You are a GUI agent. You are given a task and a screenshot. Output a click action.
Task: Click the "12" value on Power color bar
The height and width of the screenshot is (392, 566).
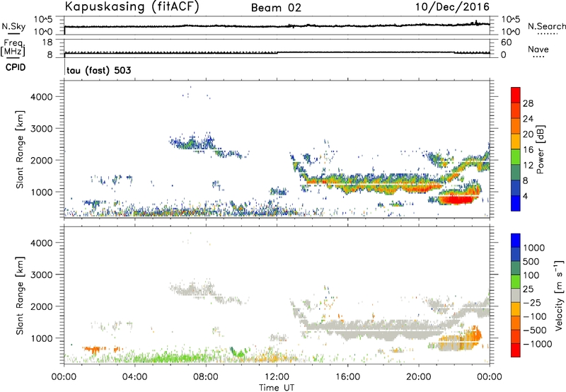[x=528, y=165]
